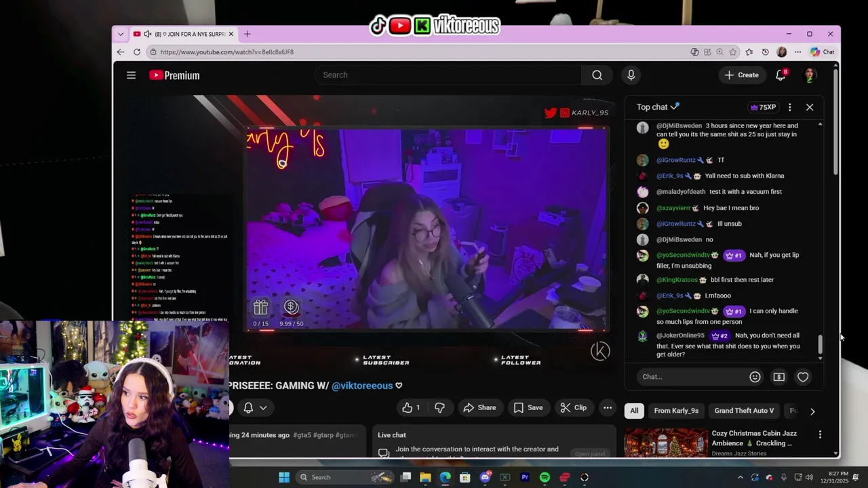Zoom page using address bar magnifier
Image resolution: width=868 pixels, height=488 pixels.
click(x=720, y=52)
